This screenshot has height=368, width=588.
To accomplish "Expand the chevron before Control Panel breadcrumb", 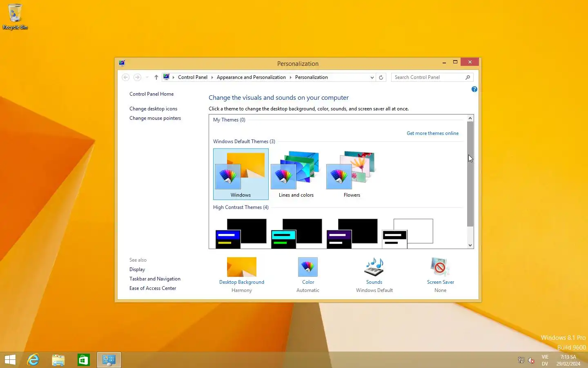I will pos(174,77).
